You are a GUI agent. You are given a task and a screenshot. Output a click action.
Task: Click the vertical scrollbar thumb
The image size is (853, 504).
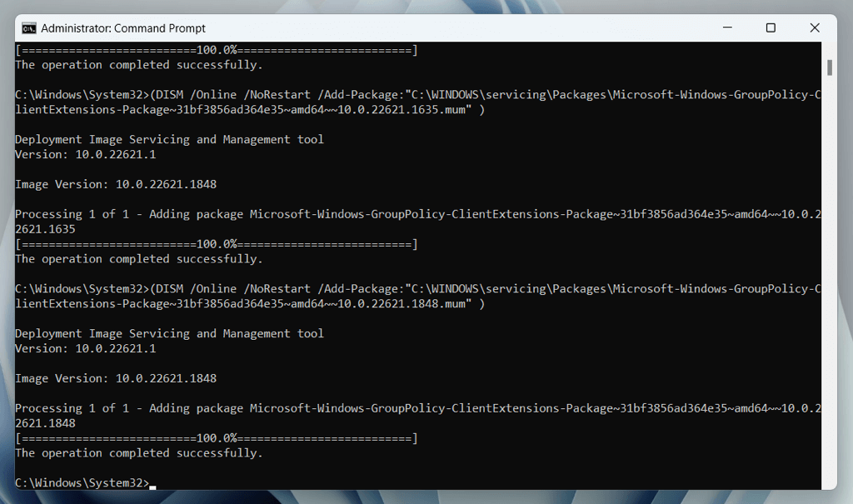pyautogui.click(x=829, y=67)
